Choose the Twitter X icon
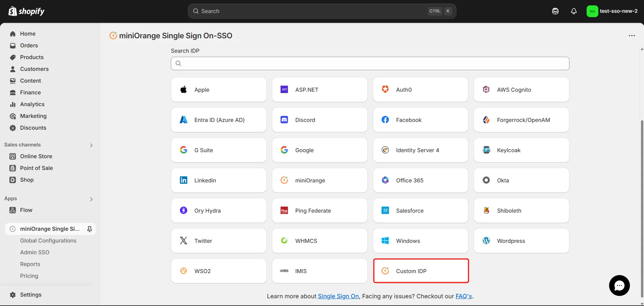Image resolution: width=644 pixels, height=306 pixels. 184,241
